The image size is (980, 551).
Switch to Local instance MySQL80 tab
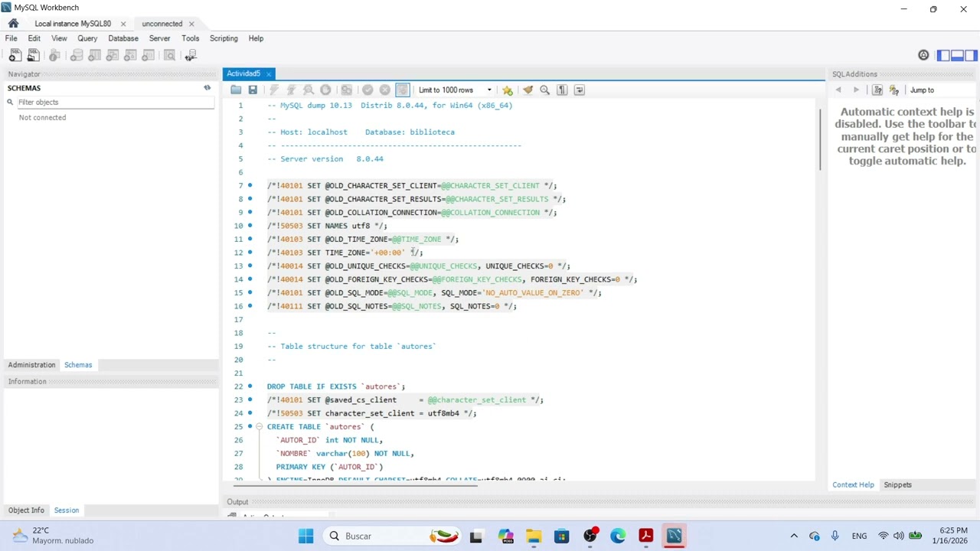tap(73, 24)
